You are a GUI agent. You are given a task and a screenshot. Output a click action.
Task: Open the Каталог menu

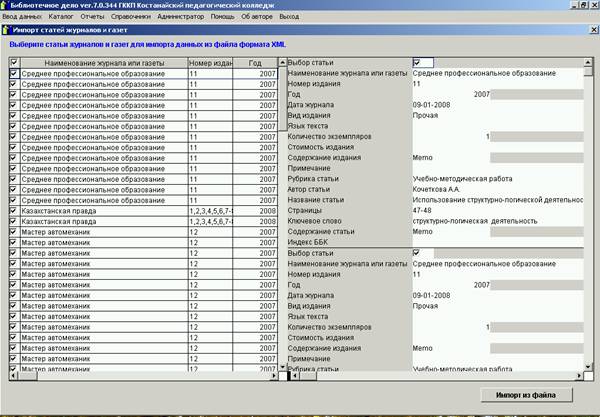(x=61, y=17)
